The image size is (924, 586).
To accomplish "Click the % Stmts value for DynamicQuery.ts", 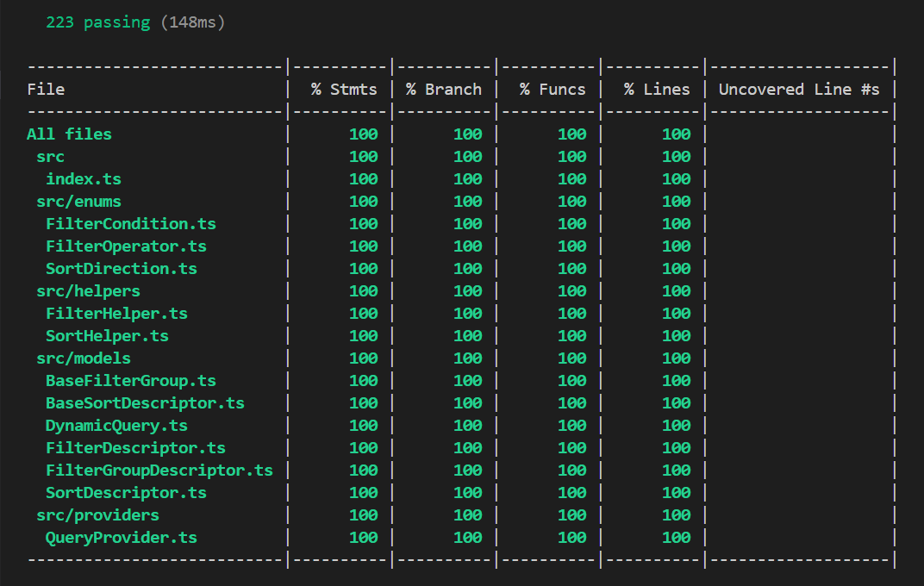I will pyautogui.click(x=364, y=425).
